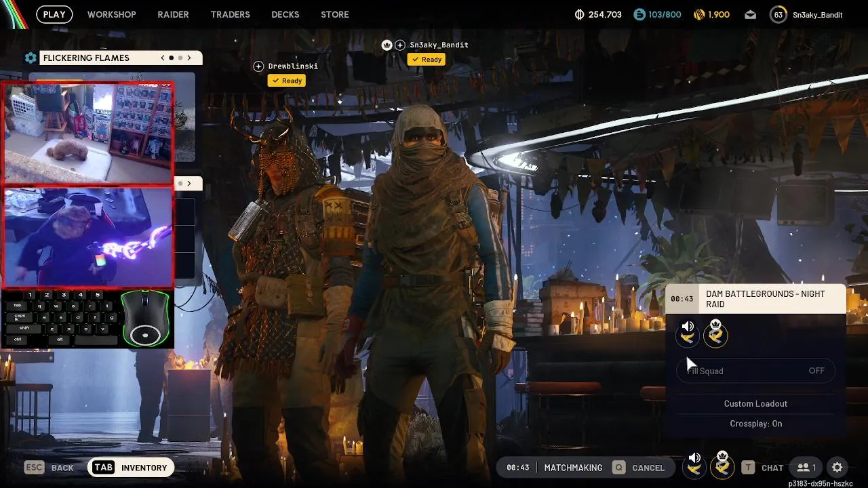Toggle the Fill Squad OFF switch

pos(756,371)
